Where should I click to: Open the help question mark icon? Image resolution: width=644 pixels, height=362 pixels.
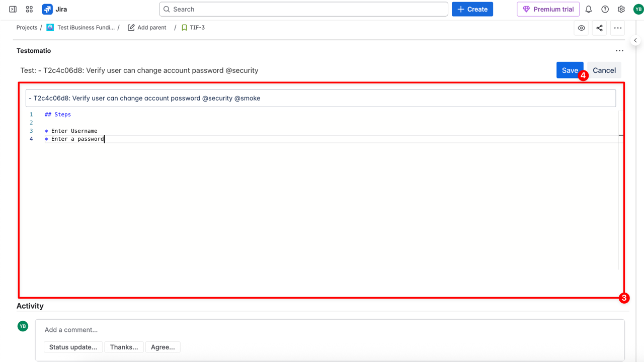[x=605, y=9]
